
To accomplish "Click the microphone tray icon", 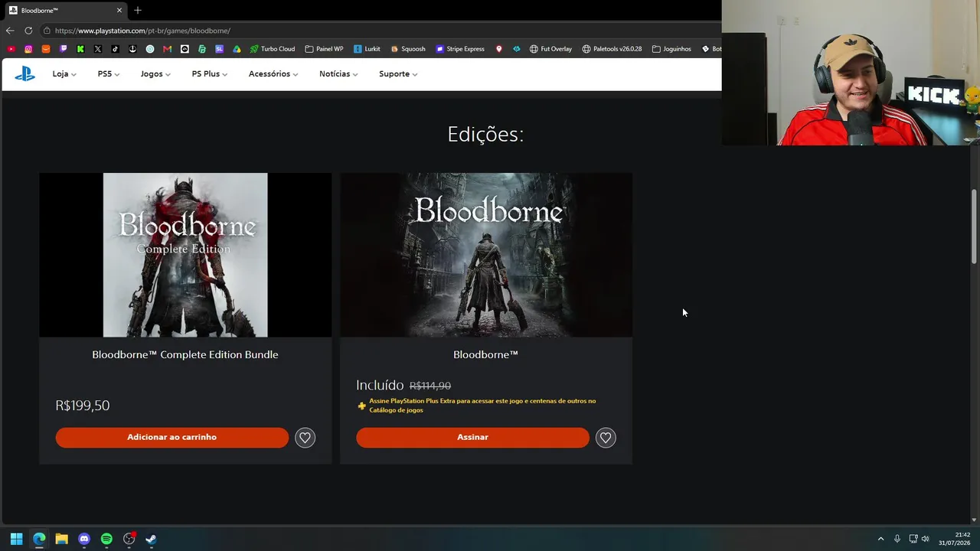I will 897,539.
